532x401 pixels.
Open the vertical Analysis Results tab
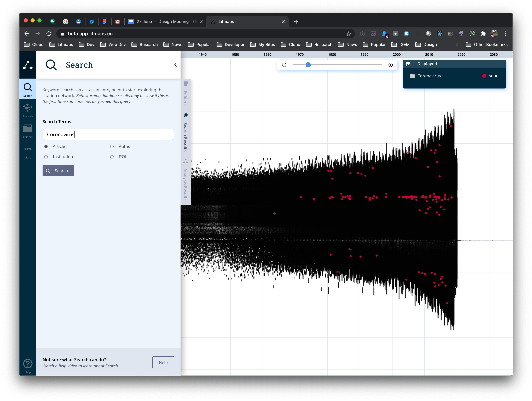pyautogui.click(x=186, y=180)
